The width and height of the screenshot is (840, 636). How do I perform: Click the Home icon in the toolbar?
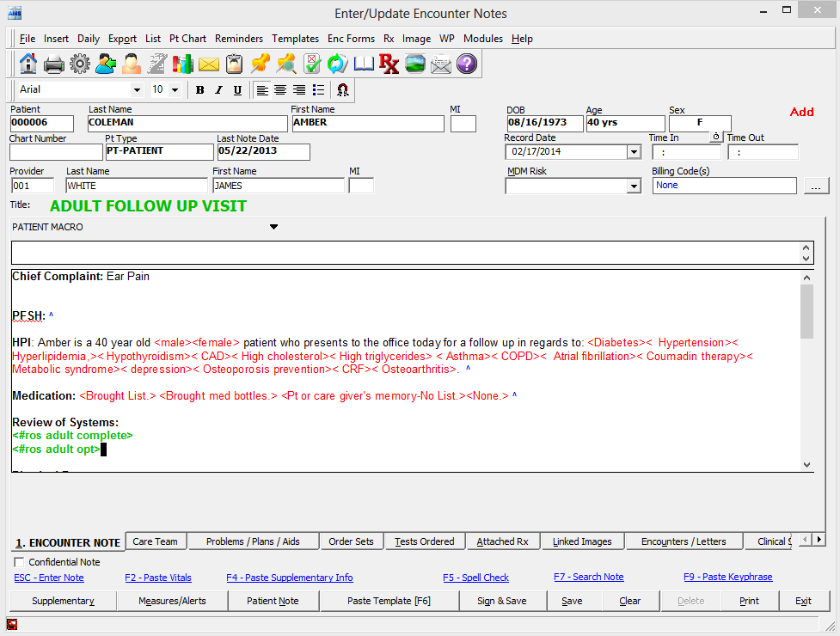[x=28, y=64]
